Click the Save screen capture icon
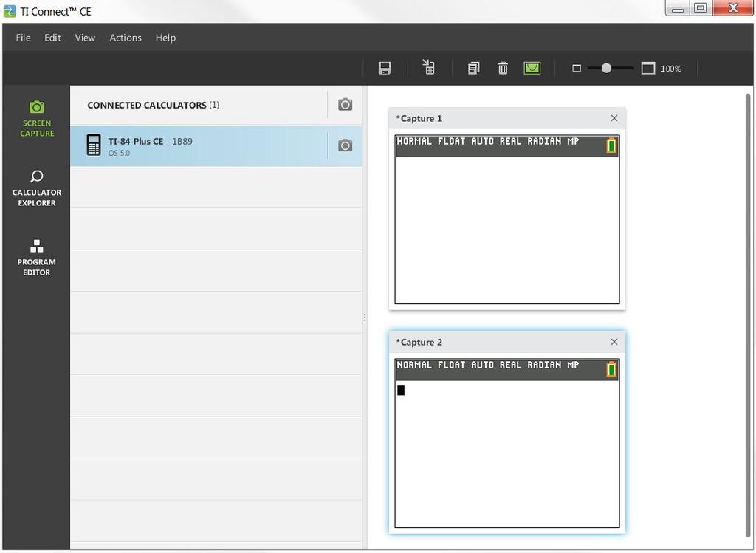 click(385, 68)
